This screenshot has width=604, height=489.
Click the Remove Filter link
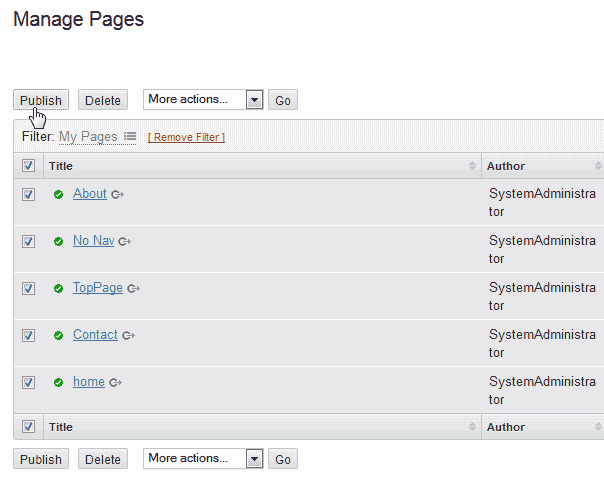pyautogui.click(x=186, y=137)
